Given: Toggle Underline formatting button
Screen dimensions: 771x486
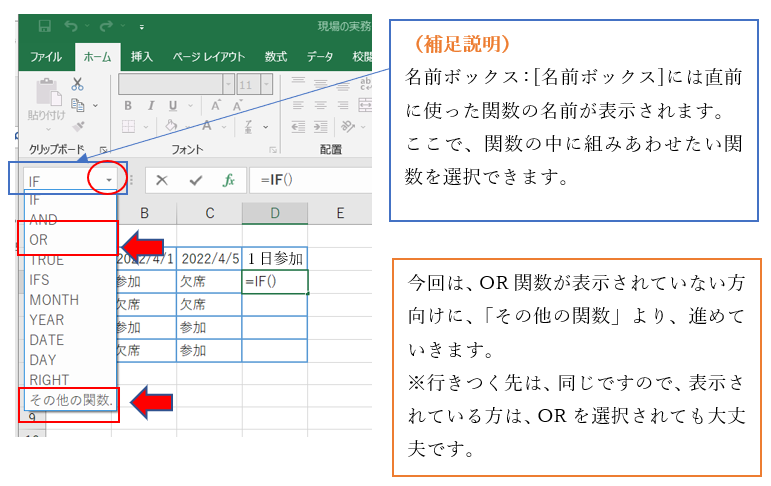Looking at the screenshot, I should click(172, 105).
